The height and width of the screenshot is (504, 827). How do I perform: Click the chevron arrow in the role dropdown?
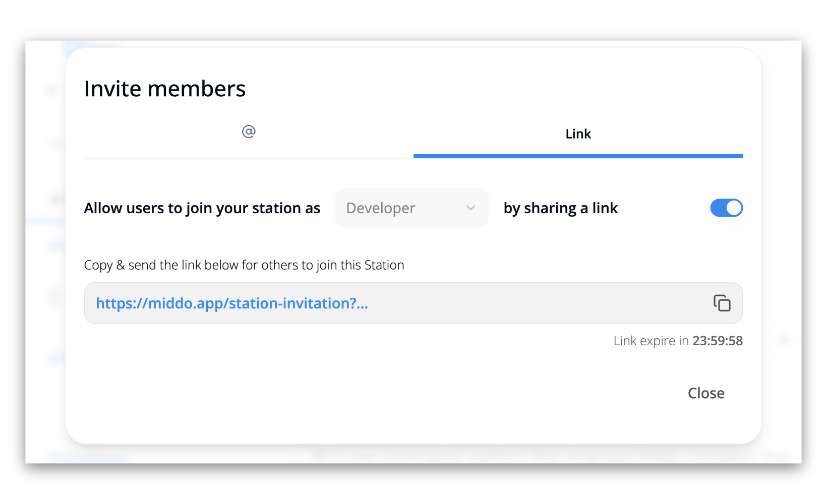tap(470, 208)
